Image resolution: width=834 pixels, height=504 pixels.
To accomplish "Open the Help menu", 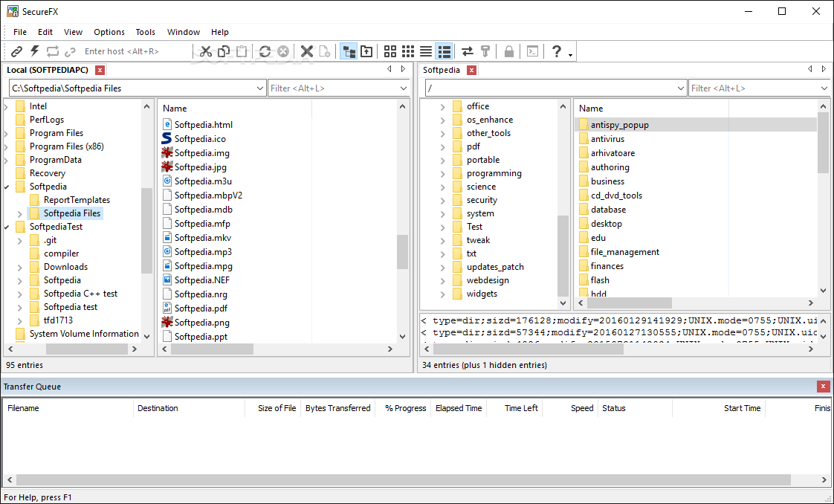I will [220, 32].
